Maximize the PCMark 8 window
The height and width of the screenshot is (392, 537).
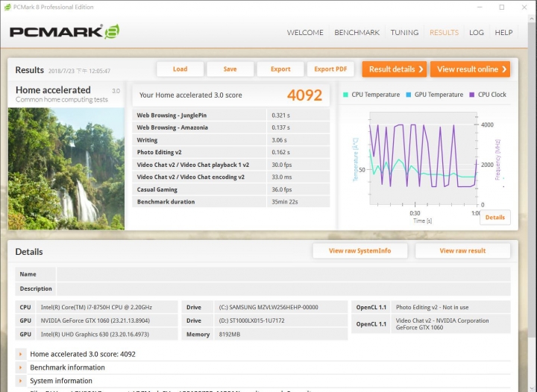(502, 7)
